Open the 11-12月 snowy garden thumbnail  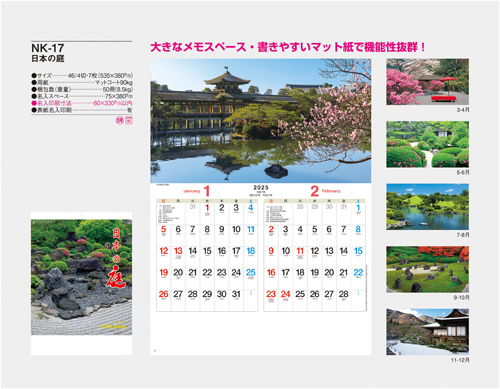point(428,332)
